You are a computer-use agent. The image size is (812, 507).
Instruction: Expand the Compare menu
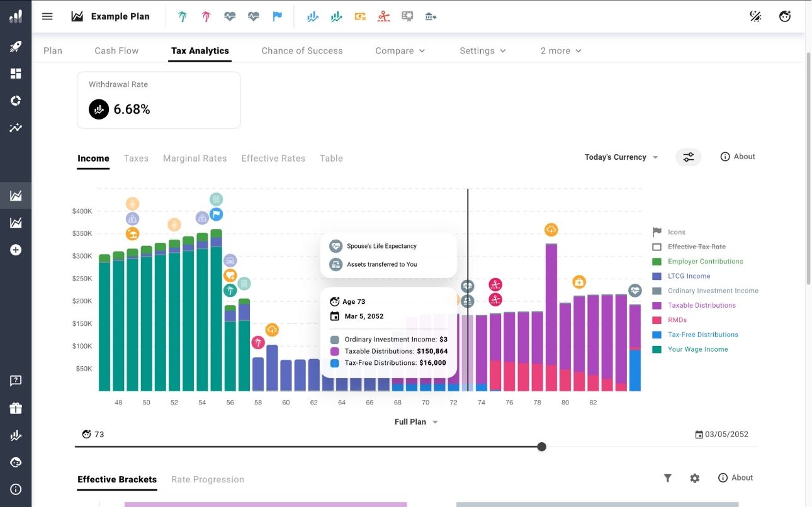[400, 51]
